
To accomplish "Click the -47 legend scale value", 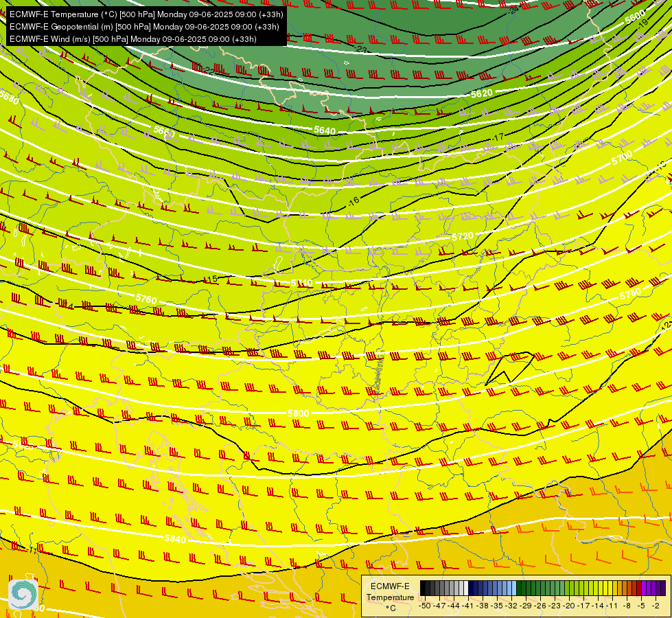I will click(439, 606).
